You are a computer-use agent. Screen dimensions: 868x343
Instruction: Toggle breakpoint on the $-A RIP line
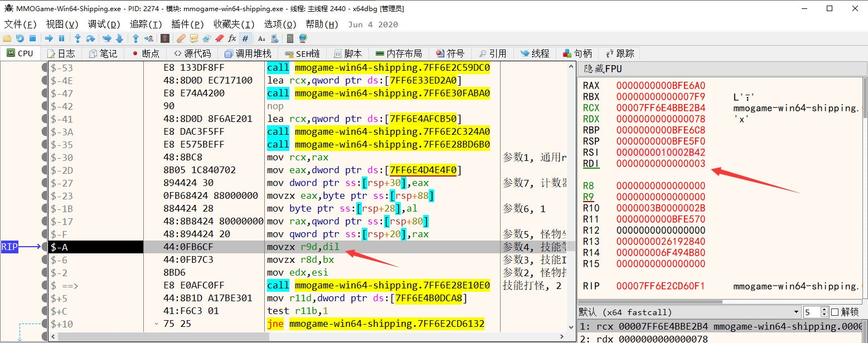(45, 247)
